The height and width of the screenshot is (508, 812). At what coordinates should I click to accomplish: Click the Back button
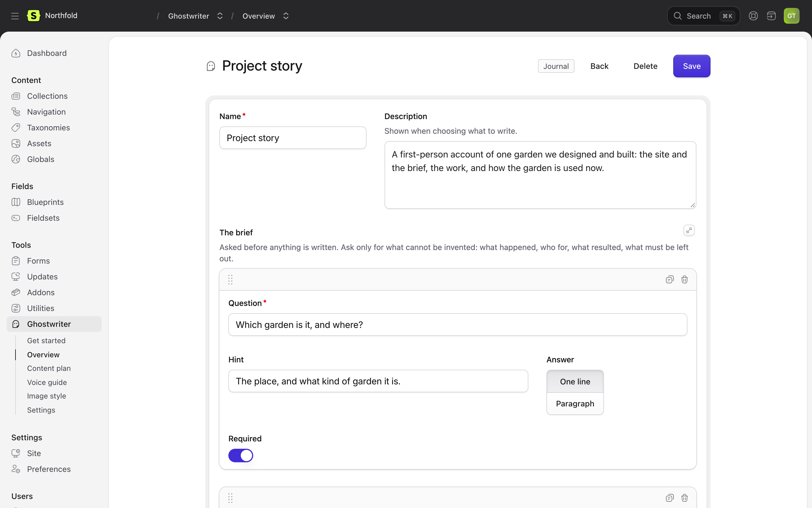[x=599, y=66]
